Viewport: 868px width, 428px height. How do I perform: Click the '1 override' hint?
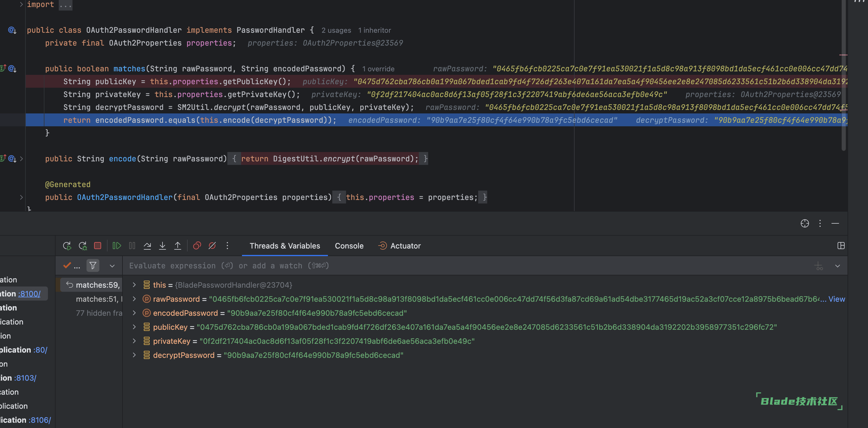(378, 69)
